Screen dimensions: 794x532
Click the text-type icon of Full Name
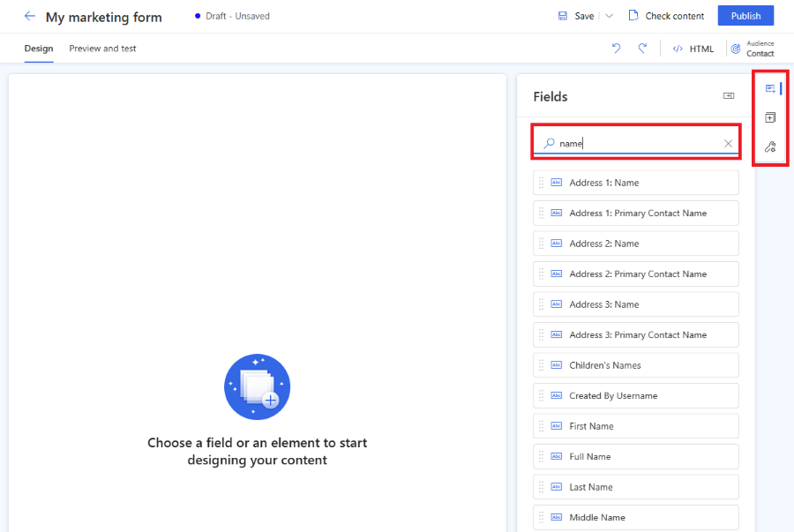(x=556, y=456)
